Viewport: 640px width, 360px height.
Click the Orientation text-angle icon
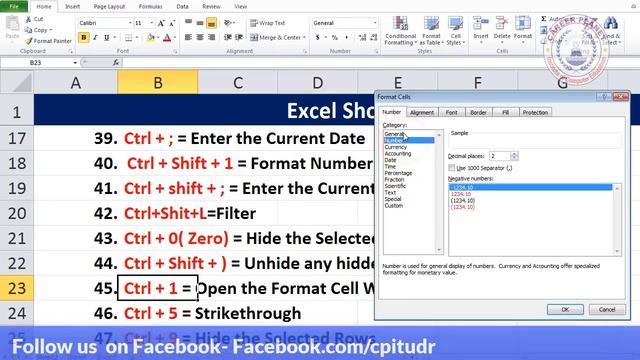(228, 23)
